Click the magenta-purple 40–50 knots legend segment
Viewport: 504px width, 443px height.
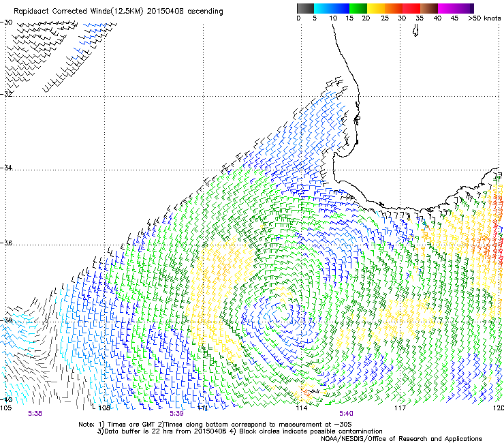pos(456,8)
